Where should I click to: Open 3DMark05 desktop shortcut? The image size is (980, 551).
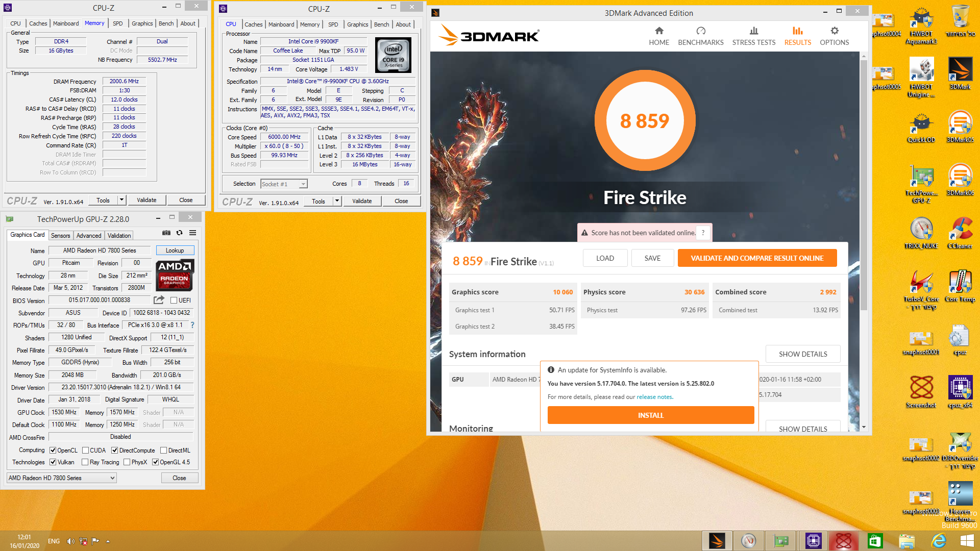(960, 128)
